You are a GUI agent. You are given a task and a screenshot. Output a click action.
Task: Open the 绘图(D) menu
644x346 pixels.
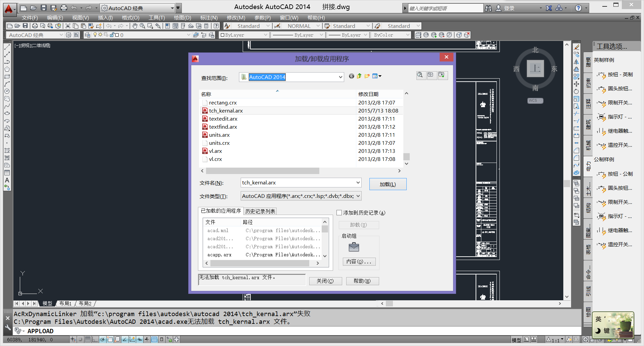(x=183, y=17)
